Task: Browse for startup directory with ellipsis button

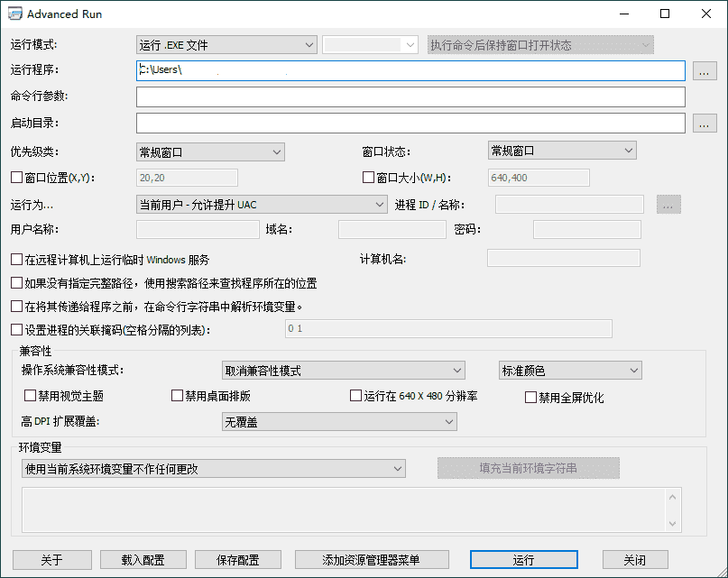Action: pos(705,124)
